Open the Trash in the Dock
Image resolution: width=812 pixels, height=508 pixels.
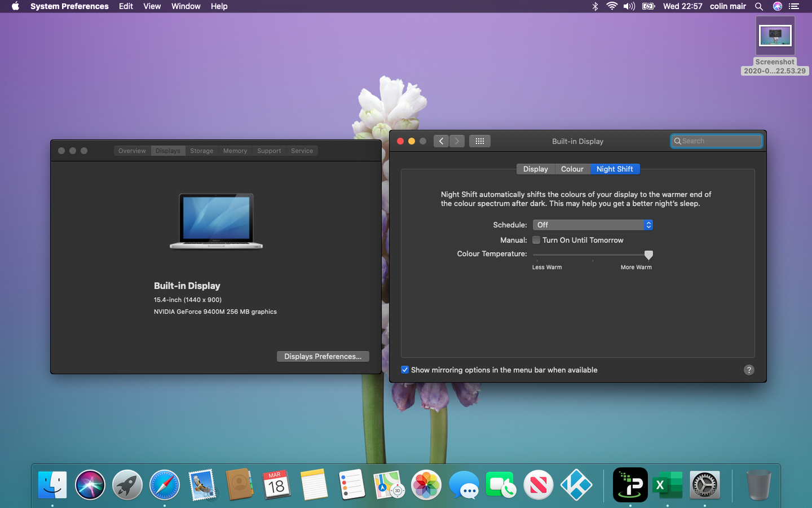(758, 485)
